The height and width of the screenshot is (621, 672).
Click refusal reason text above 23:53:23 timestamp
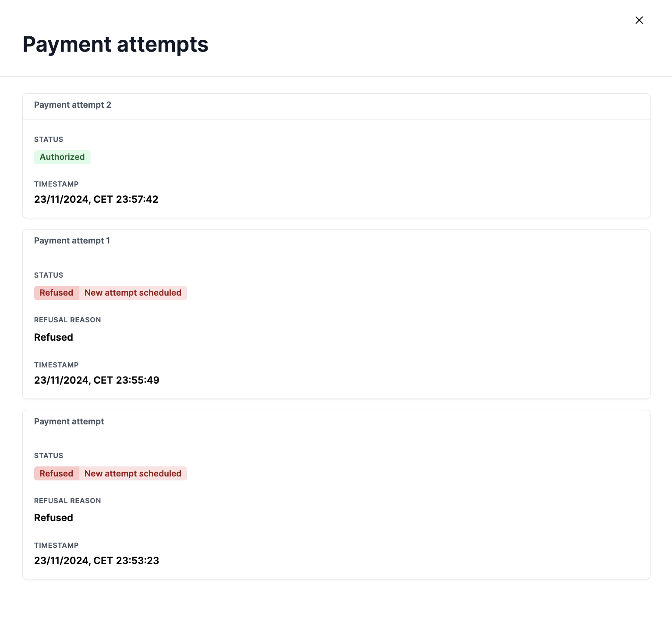pos(53,518)
